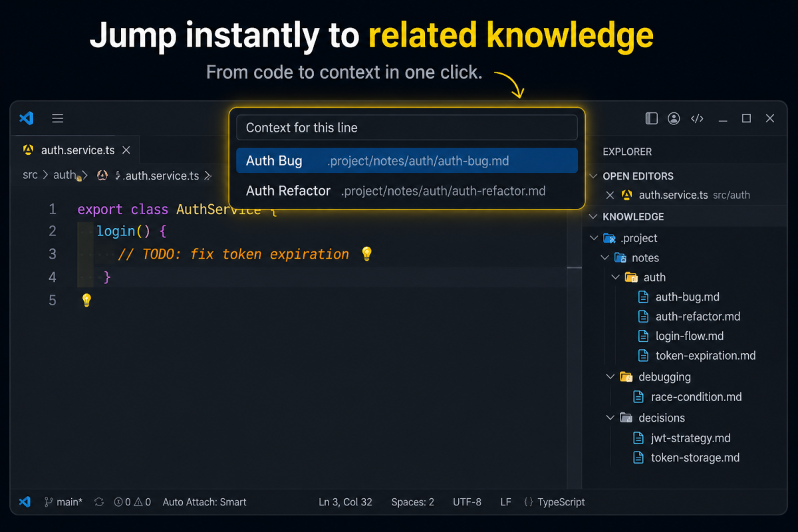
Task: Click line number 1 in the gutter
Action: tap(53, 209)
